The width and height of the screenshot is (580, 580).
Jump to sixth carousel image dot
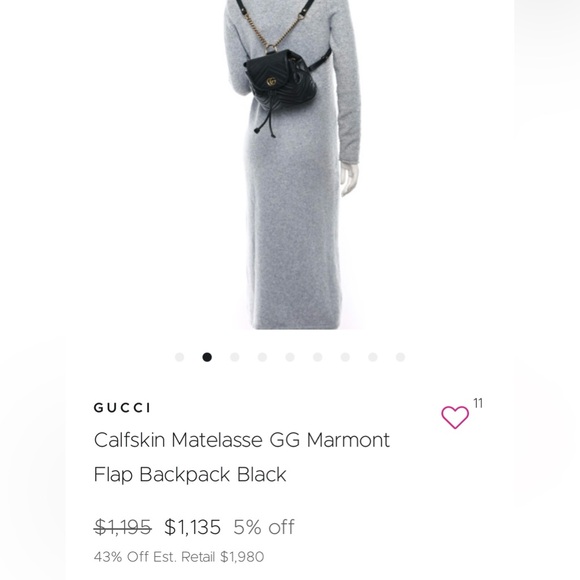pyautogui.click(x=317, y=357)
